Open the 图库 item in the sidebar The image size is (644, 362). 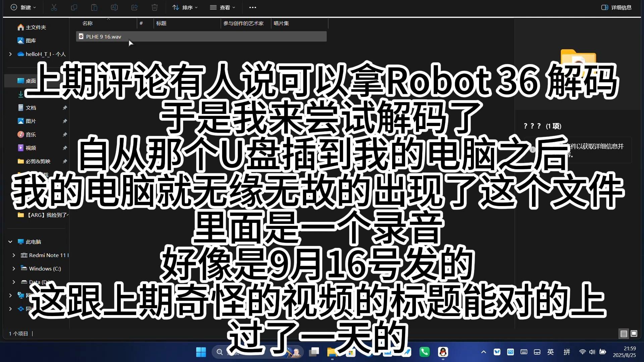pos(30,40)
